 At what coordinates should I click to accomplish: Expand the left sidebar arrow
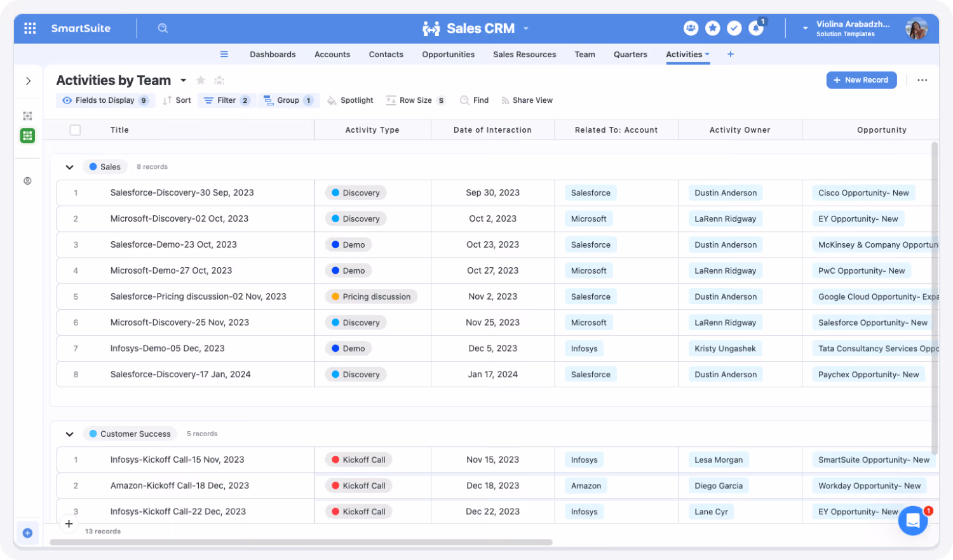click(x=28, y=81)
